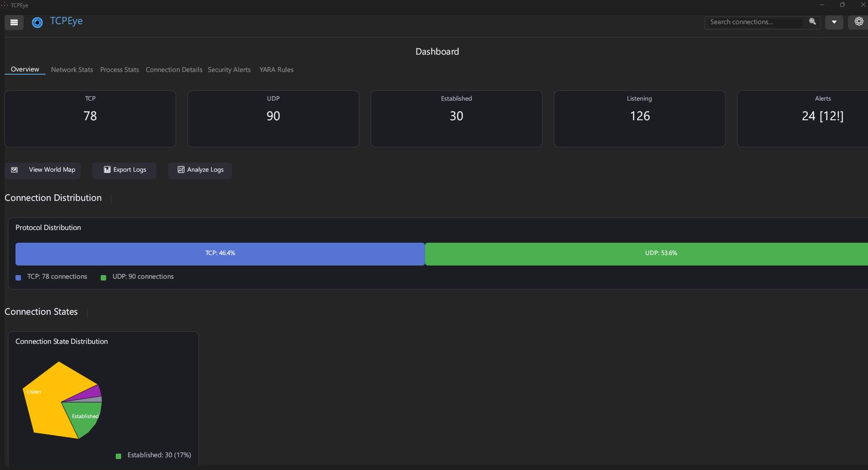Minimize the TCPEye window
This screenshot has height=470, width=868.
click(822, 5)
